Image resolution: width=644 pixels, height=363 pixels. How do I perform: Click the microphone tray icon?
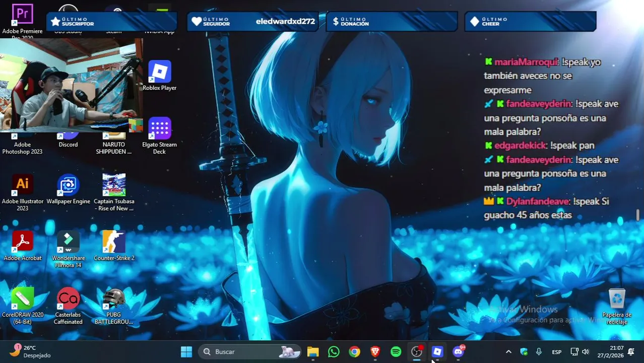tap(539, 351)
